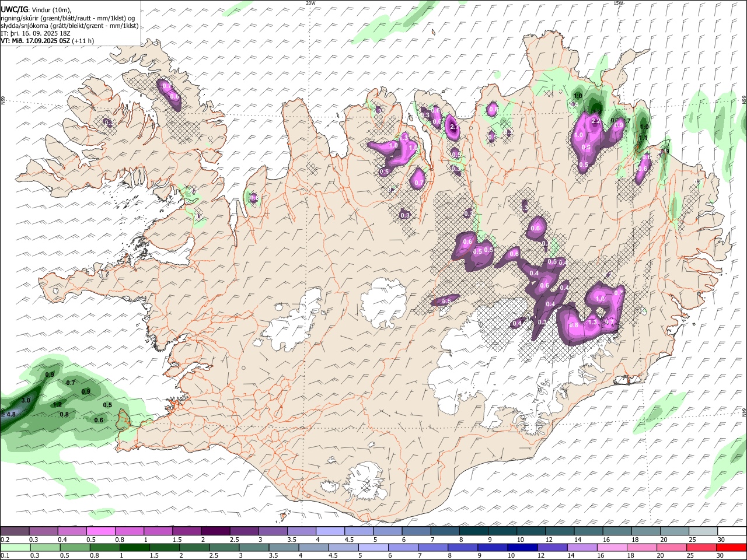Click the white 30 mm snow scale swatch
This screenshot has width=747, height=560.
[732, 531]
